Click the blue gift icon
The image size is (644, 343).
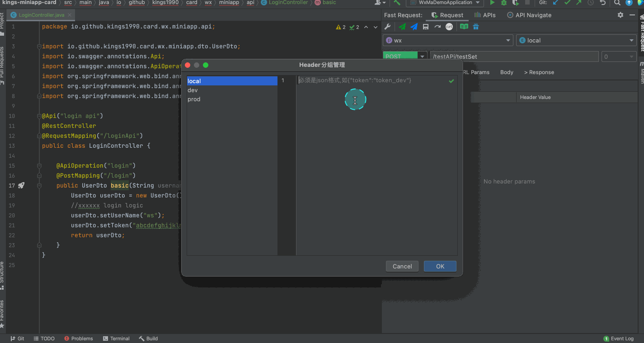click(476, 27)
